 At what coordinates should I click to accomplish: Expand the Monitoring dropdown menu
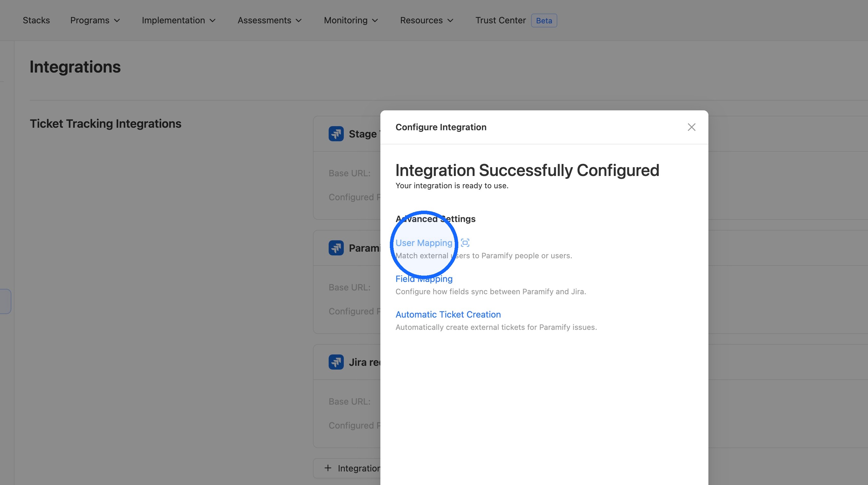(351, 20)
